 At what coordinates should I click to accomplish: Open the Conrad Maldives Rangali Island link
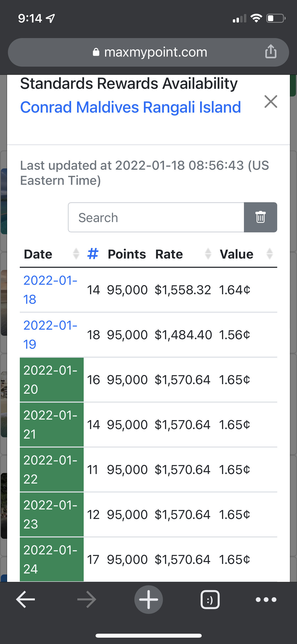[x=130, y=107]
